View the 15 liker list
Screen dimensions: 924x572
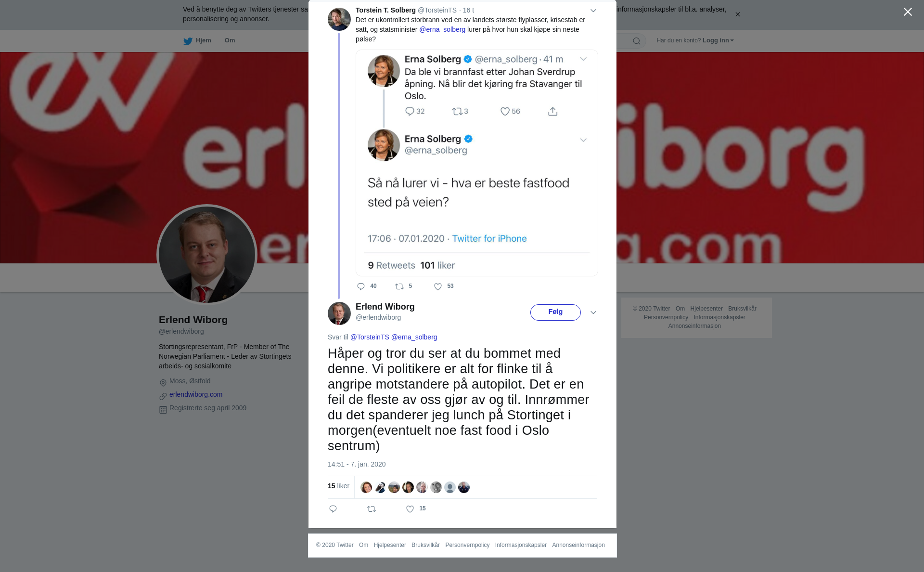pyautogui.click(x=338, y=486)
